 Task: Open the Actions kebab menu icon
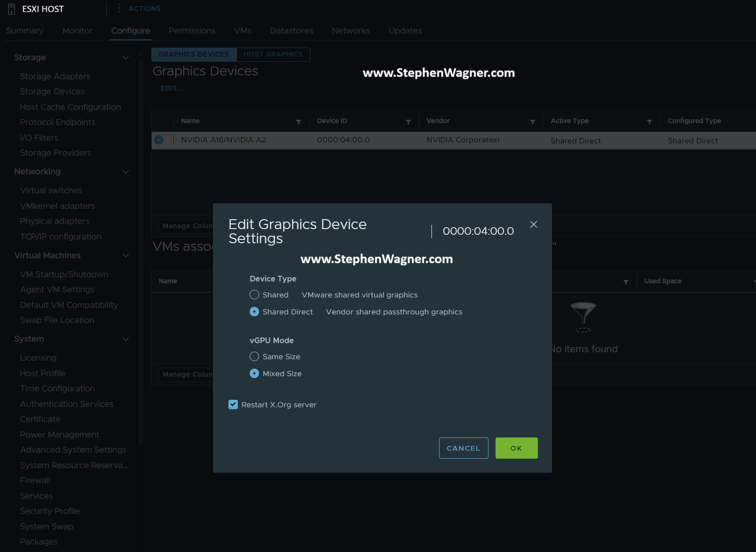(119, 8)
